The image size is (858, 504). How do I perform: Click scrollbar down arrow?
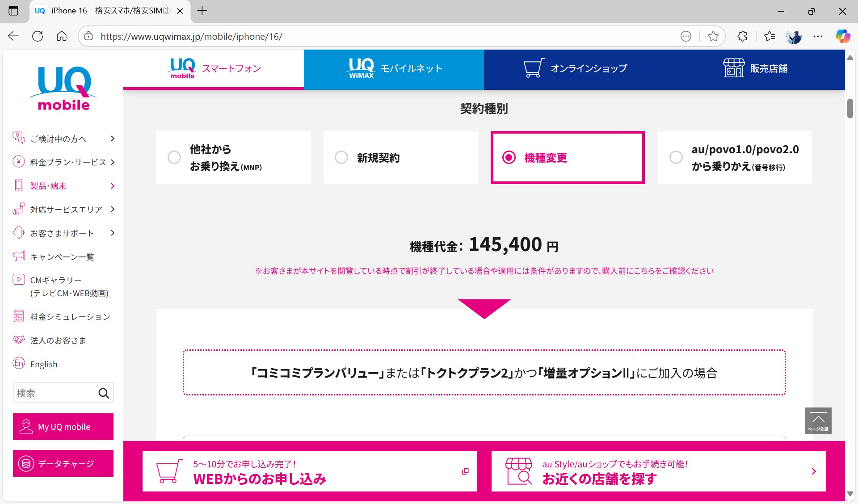click(850, 494)
